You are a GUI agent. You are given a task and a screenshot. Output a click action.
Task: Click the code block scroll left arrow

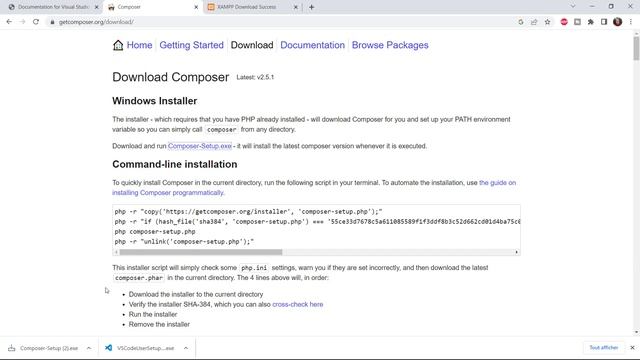tap(116, 252)
